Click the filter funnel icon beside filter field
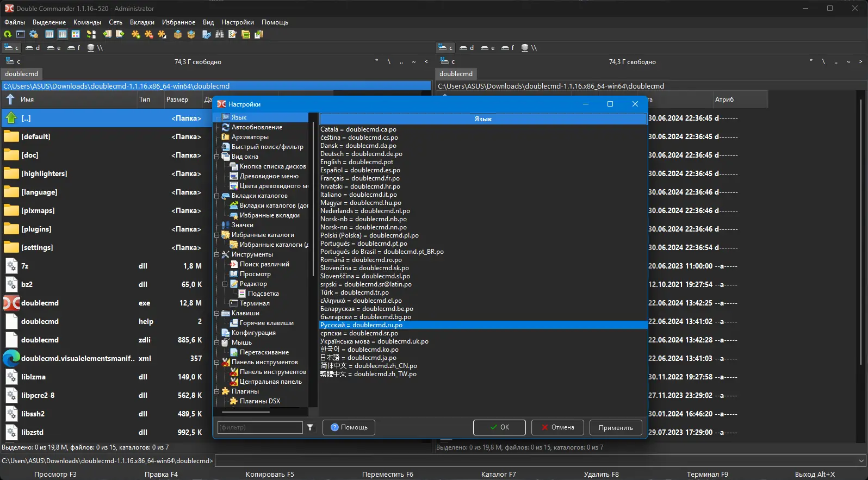The height and width of the screenshot is (480, 868). click(310, 427)
